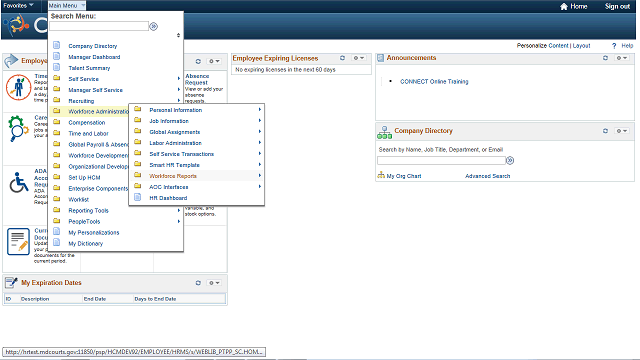
Task: Click the My Dictionary page icon
Action: 57,243
